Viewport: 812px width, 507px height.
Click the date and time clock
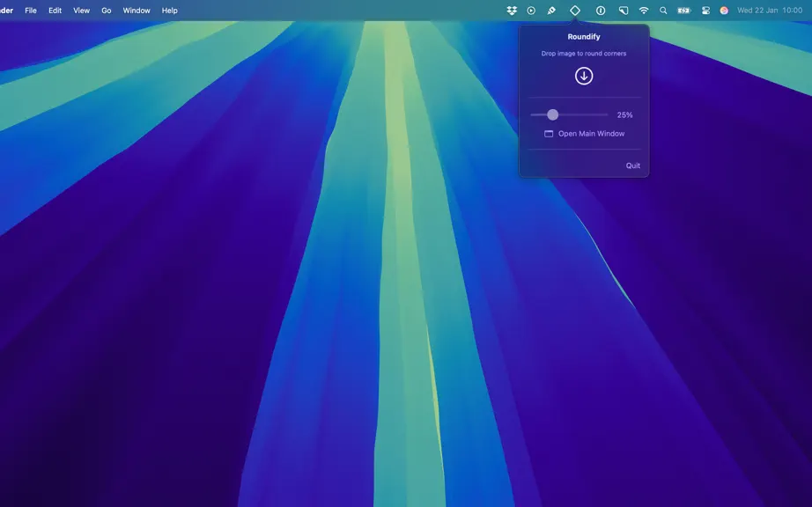tap(770, 11)
